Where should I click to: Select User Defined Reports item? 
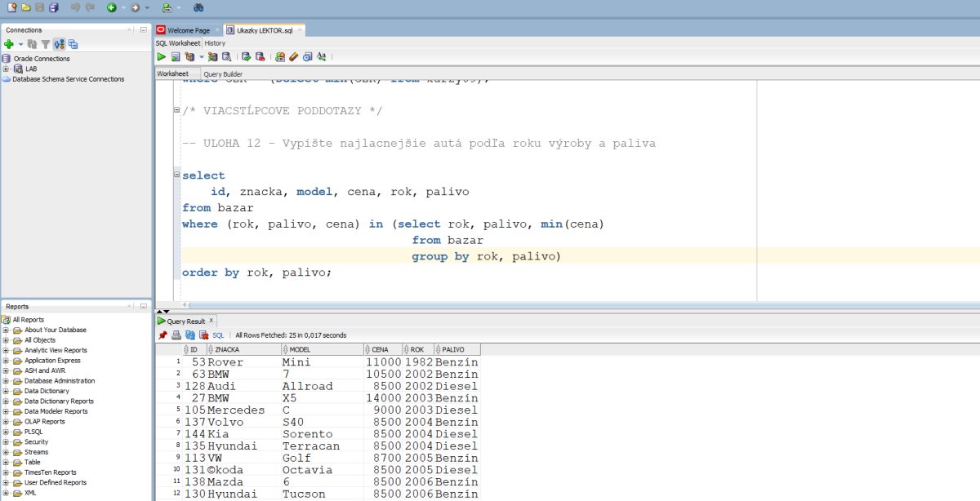[55, 482]
